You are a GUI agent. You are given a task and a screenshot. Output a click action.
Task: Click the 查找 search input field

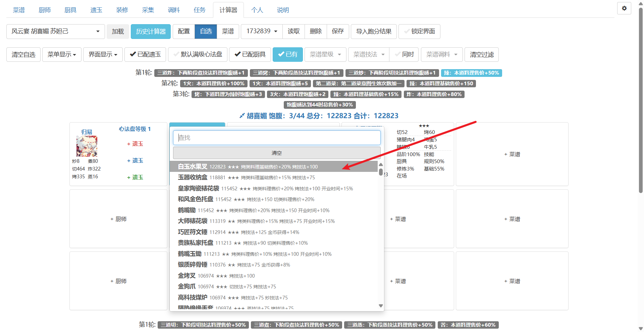[x=276, y=138]
